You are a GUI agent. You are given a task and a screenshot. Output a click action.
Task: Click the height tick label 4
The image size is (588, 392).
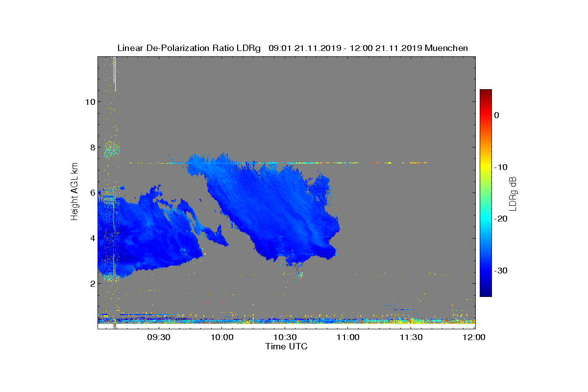click(92, 238)
